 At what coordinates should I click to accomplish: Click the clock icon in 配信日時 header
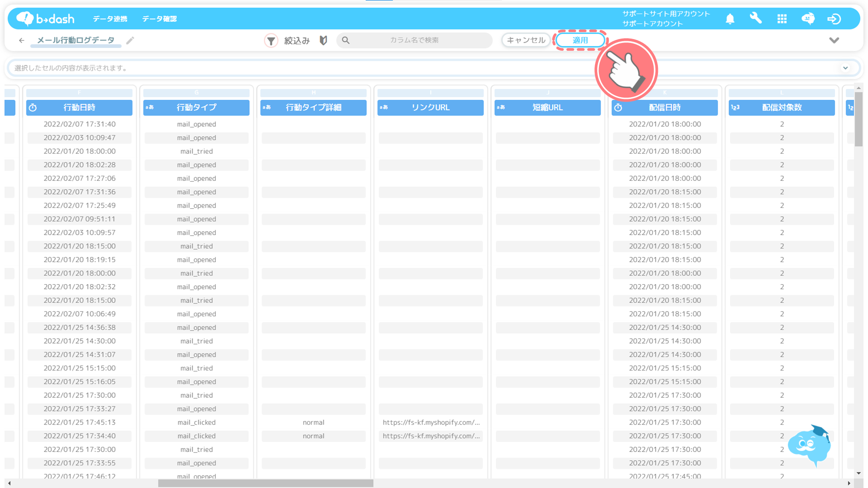(618, 108)
